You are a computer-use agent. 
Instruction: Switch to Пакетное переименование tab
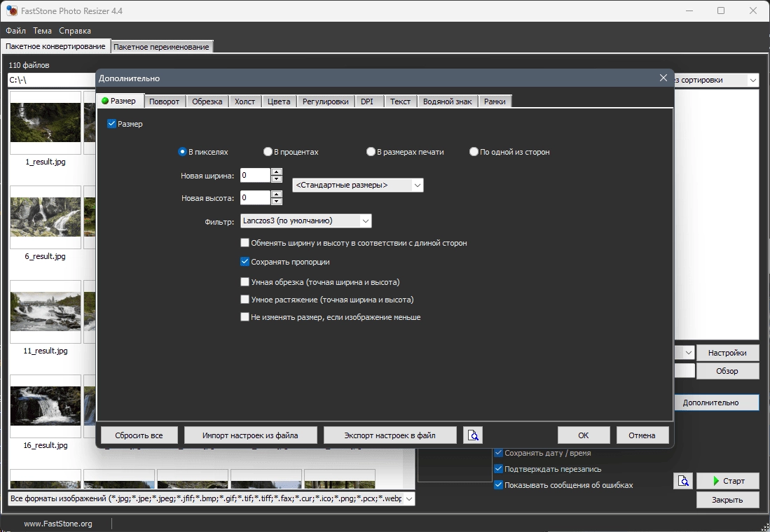point(161,47)
